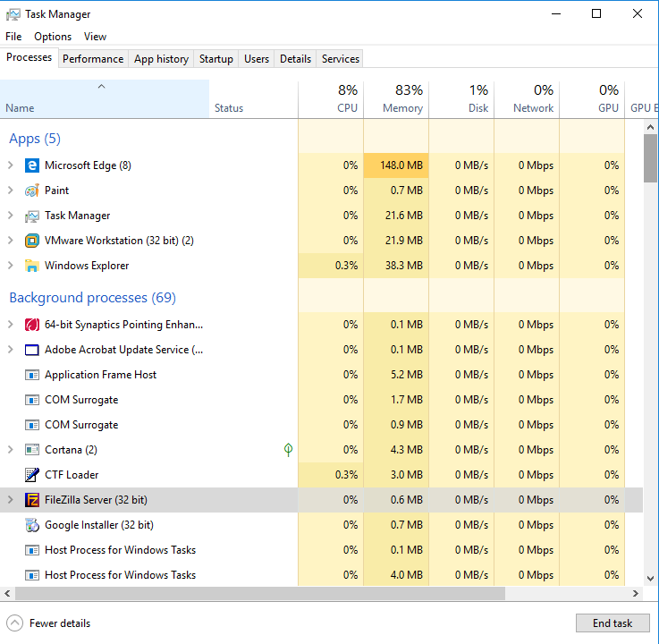Expand the Windows Explorer entry
Viewport: 659px width, 644px height.
11,266
